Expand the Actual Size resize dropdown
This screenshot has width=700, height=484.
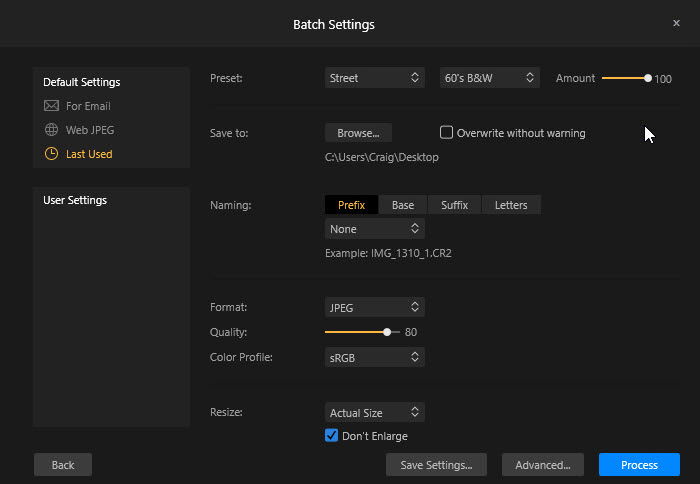[x=375, y=412]
